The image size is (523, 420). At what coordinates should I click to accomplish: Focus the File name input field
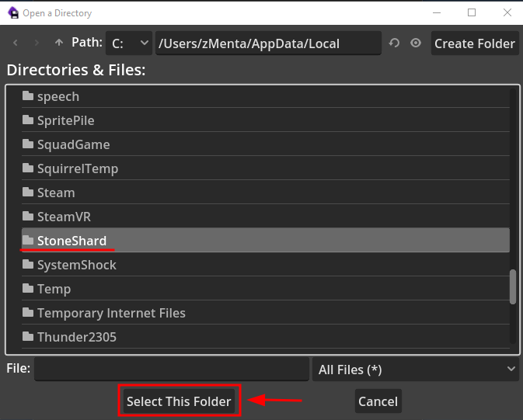click(171, 370)
